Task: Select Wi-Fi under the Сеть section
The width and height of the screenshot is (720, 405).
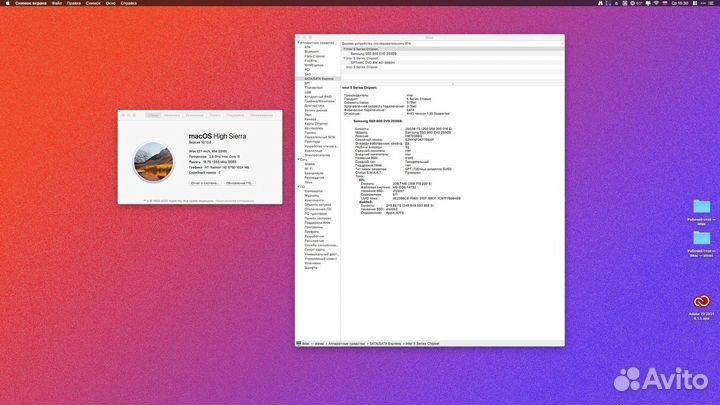Action: (x=308, y=169)
